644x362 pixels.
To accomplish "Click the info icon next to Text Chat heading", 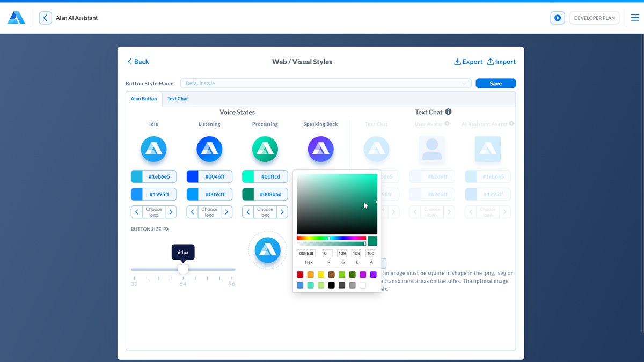I will point(449,112).
